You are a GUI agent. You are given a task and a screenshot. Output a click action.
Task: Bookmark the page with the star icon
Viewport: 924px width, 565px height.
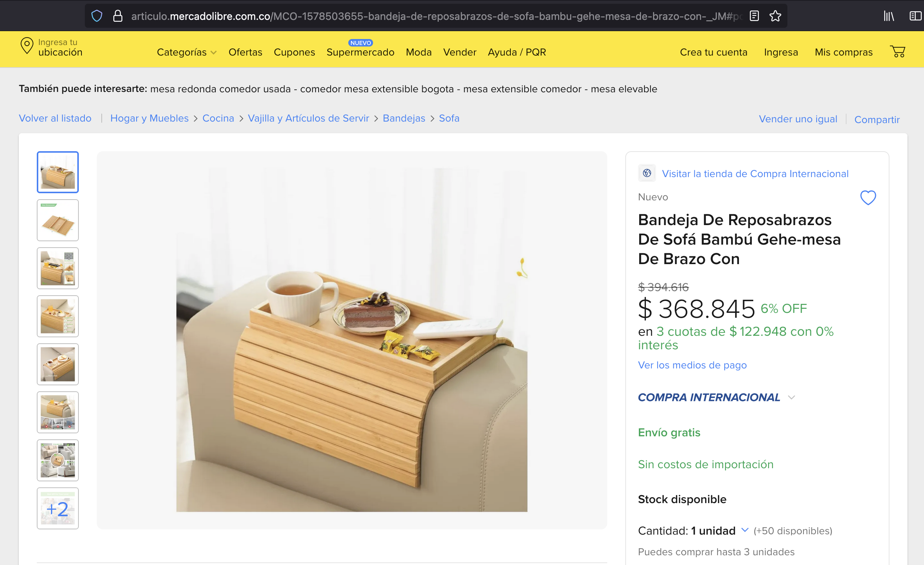pos(775,16)
